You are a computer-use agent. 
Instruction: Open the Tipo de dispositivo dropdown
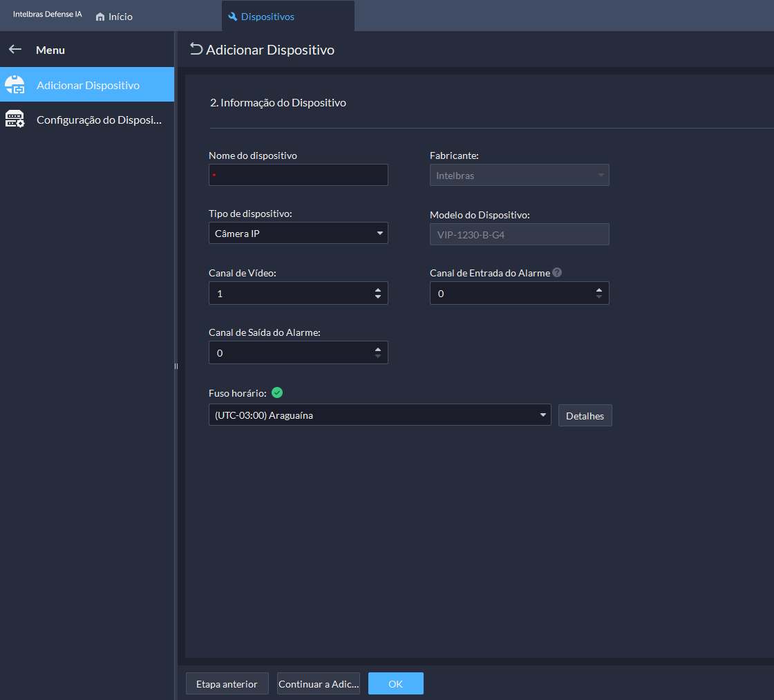(298, 233)
